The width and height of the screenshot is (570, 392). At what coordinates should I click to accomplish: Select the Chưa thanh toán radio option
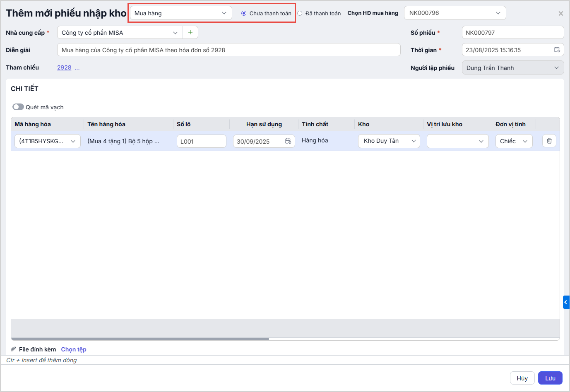tap(244, 13)
